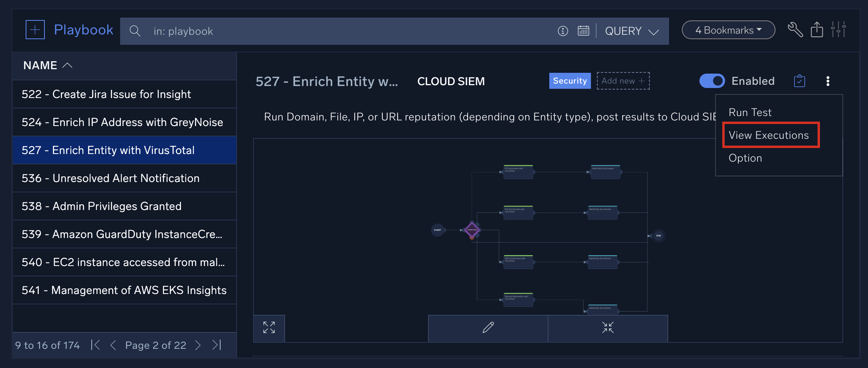The image size is (868, 368).
Task: Disable the playbook Enabled toggle
Action: pyautogui.click(x=712, y=81)
